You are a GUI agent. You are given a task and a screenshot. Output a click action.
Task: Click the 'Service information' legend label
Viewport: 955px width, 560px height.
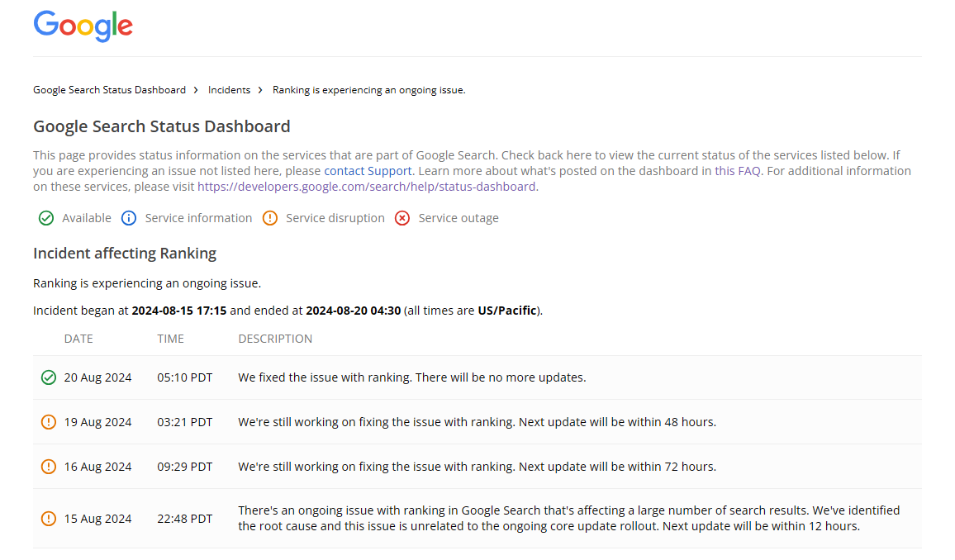pos(198,219)
